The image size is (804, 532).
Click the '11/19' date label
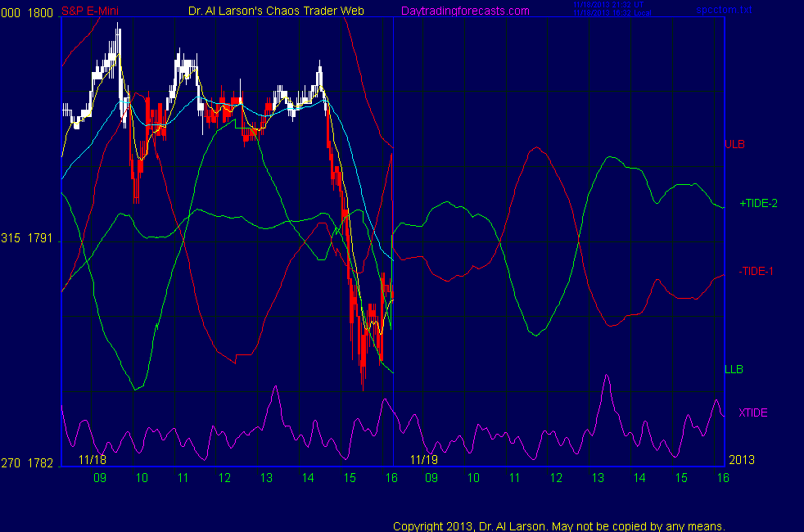(424, 460)
